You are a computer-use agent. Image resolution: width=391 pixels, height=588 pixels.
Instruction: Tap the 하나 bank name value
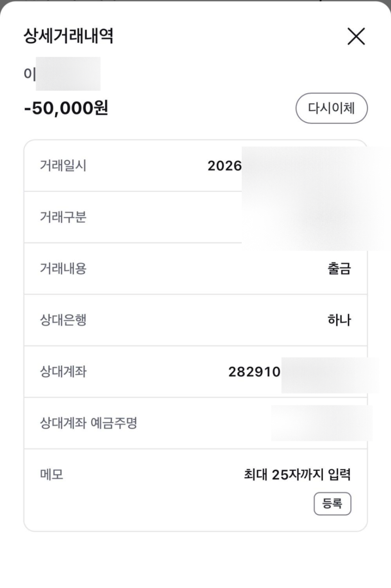339,320
